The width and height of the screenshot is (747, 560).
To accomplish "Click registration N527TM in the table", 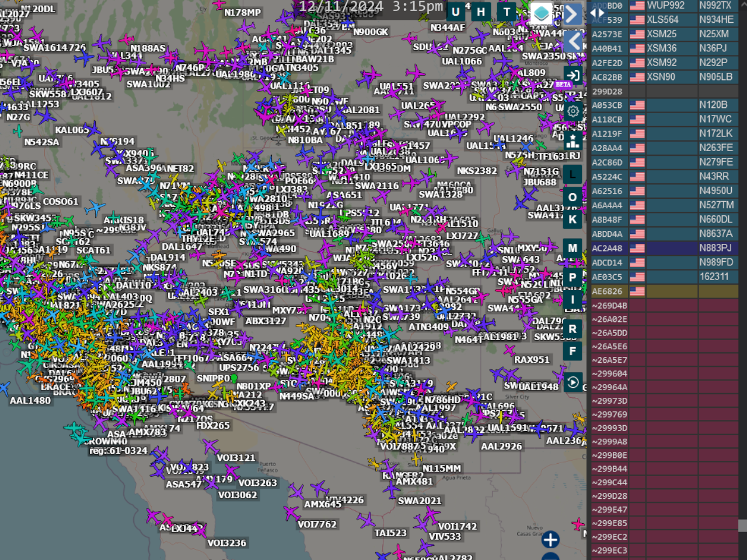I will (716, 205).
